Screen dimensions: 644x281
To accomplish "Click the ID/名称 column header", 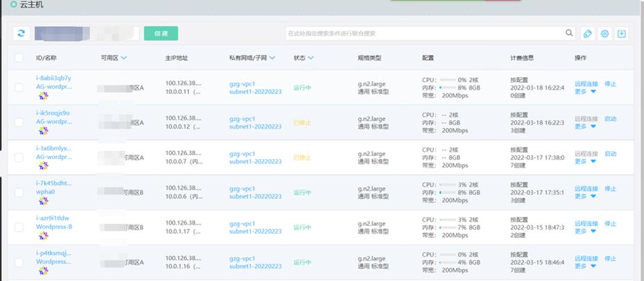I will (x=47, y=58).
